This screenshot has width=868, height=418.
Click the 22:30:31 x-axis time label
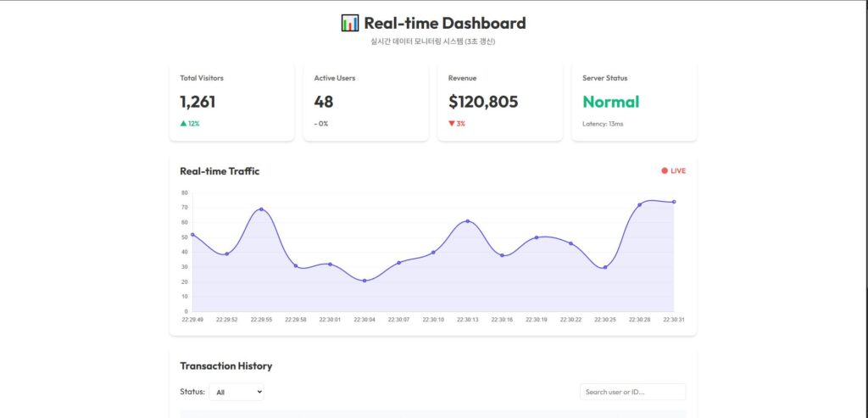673,320
